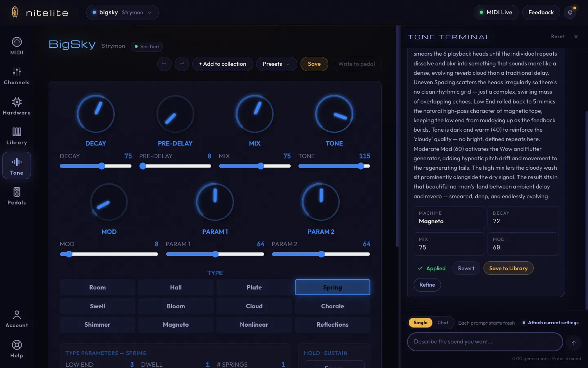
Task: Open the Library sidebar section
Action: 17,136
